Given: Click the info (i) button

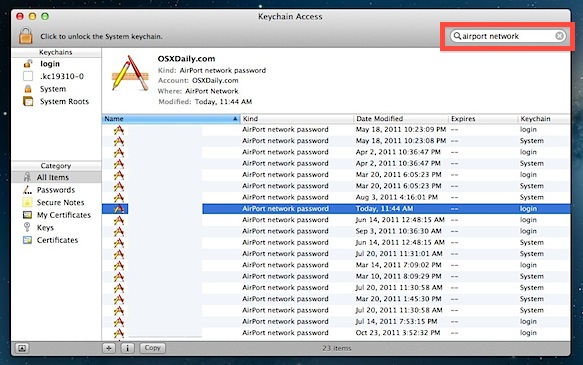Looking at the screenshot, I should (128, 348).
